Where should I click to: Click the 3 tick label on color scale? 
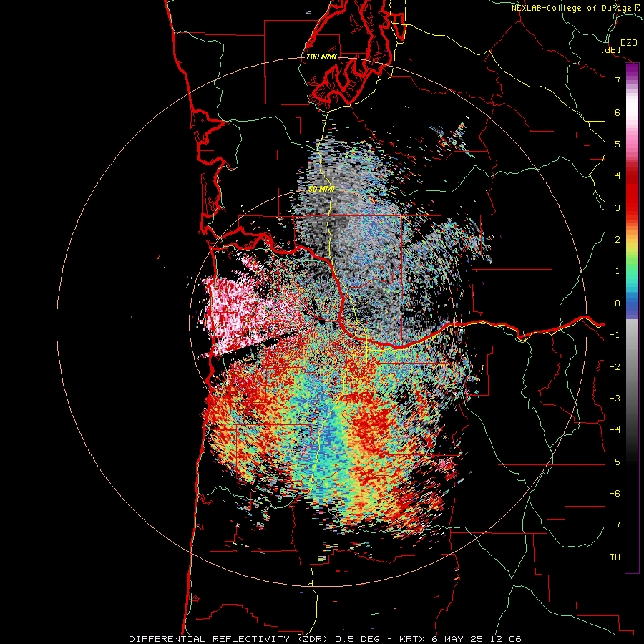(x=618, y=208)
